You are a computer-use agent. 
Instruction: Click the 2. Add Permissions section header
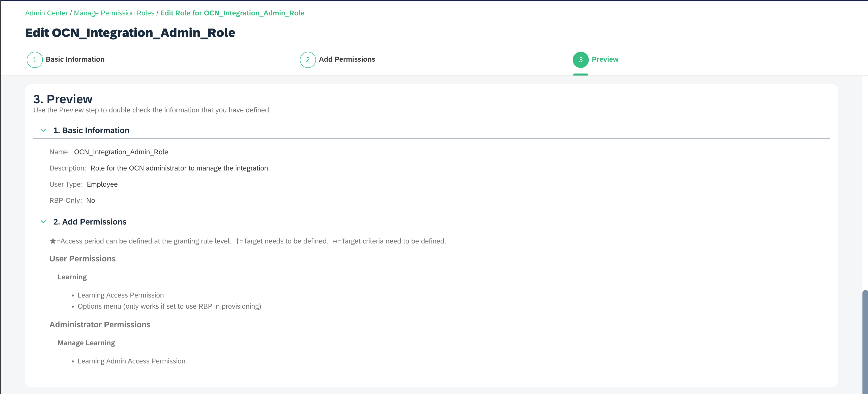click(x=90, y=222)
